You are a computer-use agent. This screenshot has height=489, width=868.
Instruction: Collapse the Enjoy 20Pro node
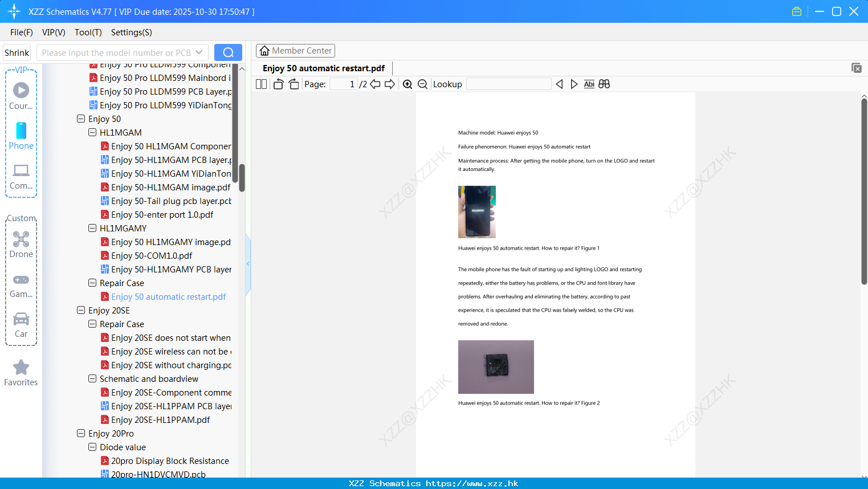81,434
